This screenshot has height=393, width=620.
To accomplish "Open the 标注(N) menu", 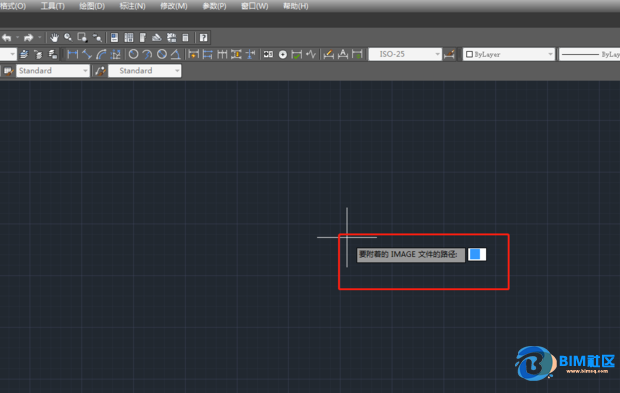I will (x=132, y=6).
